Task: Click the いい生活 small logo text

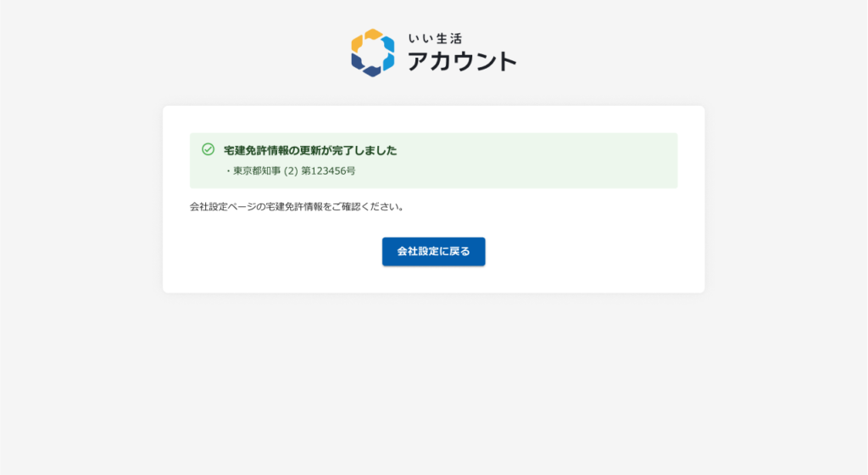Action: [435, 38]
